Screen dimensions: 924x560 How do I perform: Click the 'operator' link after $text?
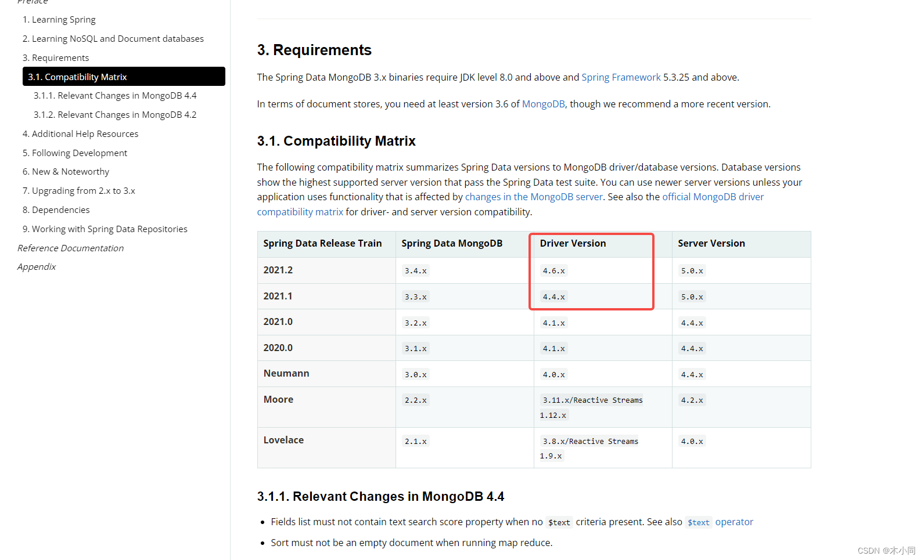click(x=734, y=522)
